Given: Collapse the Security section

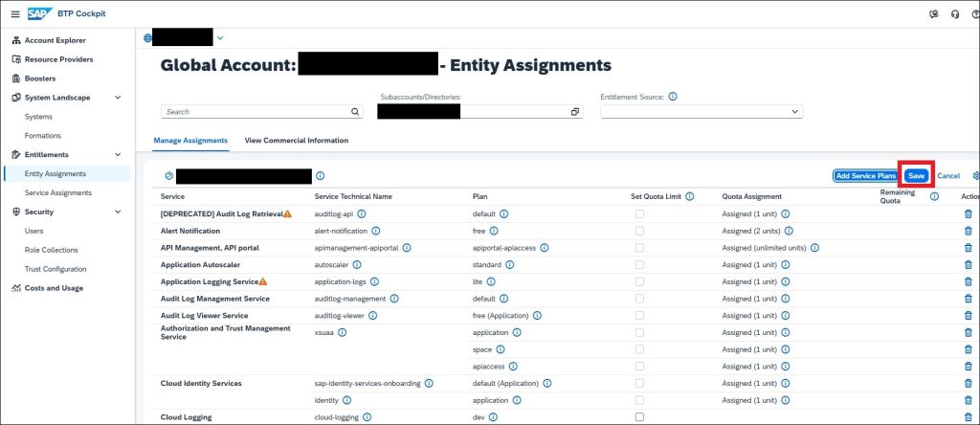Looking at the screenshot, I should point(118,212).
